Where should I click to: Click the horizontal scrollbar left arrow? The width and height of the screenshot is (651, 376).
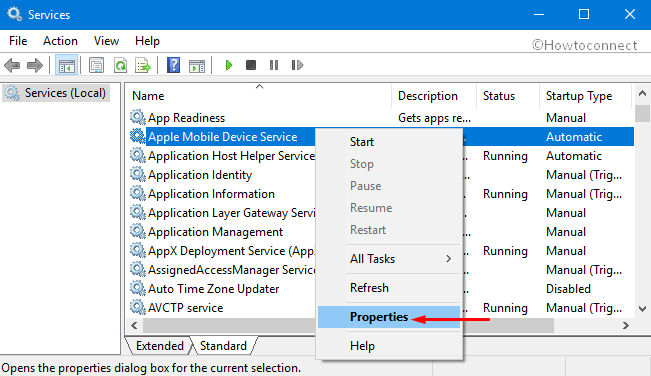134,325
